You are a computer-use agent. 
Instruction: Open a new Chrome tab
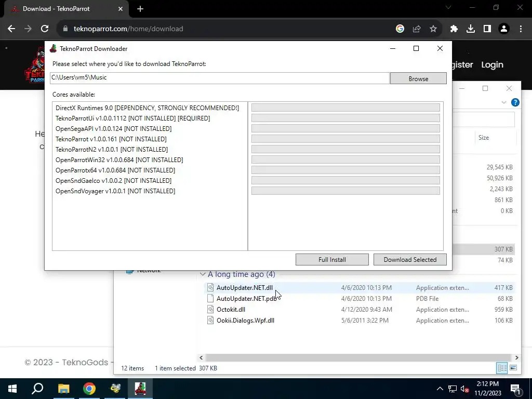tap(140, 9)
